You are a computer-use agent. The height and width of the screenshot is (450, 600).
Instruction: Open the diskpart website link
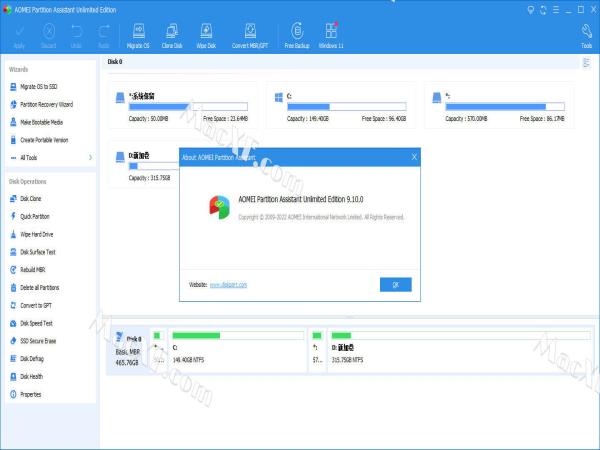pyautogui.click(x=228, y=285)
